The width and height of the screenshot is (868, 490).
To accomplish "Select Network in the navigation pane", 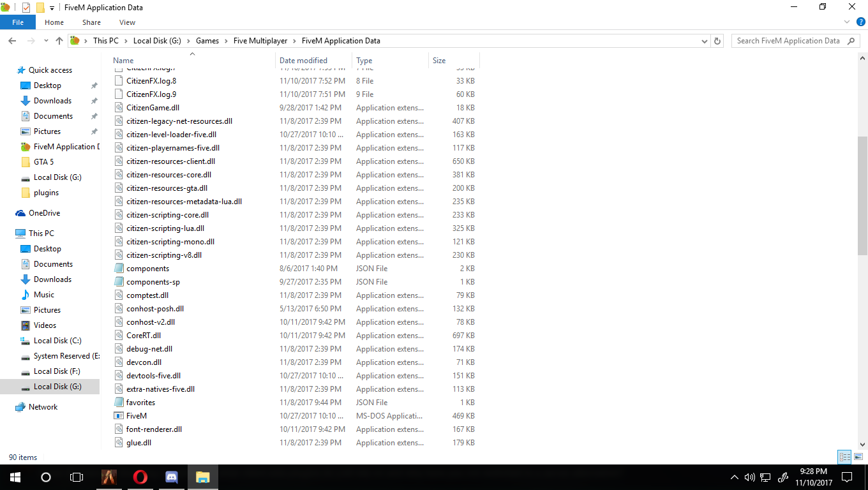I will click(x=43, y=407).
